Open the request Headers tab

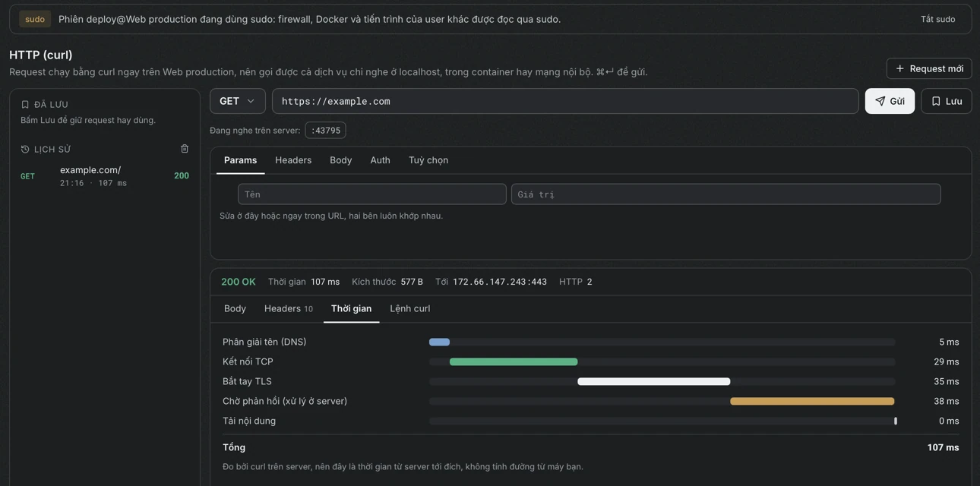(293, 160)
